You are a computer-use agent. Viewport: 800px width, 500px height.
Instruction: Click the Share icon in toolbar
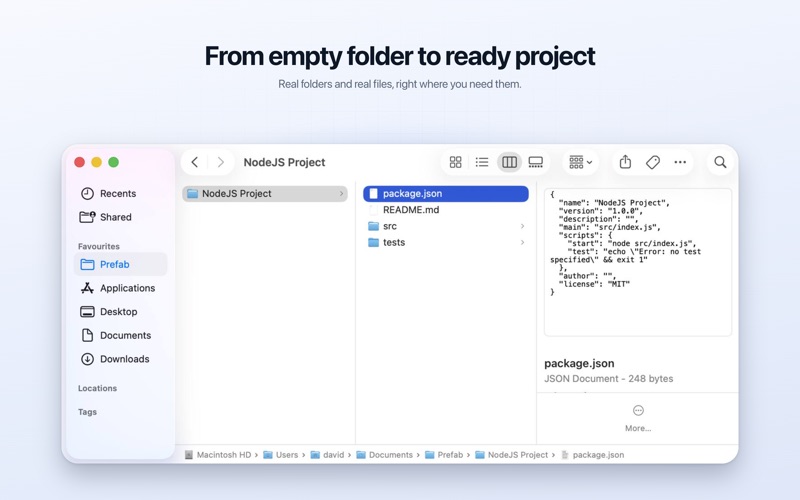click(x=625, y=162)
